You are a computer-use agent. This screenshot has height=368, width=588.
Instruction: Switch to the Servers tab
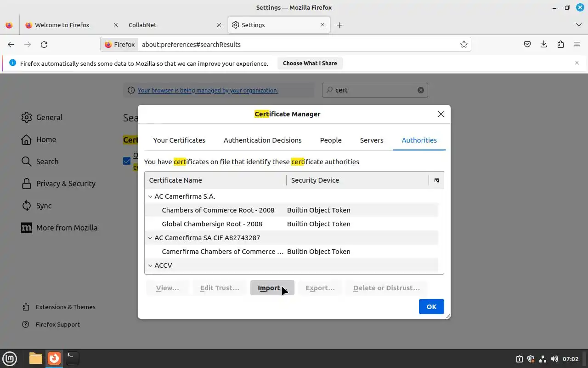click(372, 140)
